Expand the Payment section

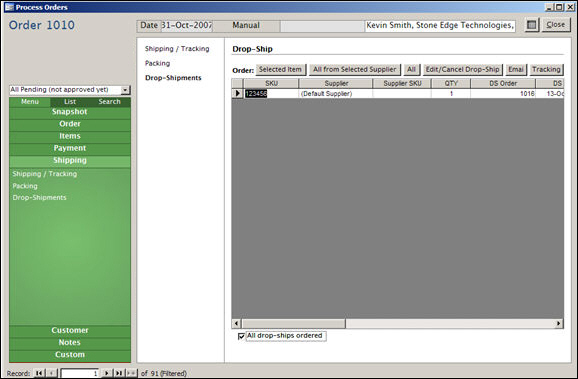click(x=70, y=148)
